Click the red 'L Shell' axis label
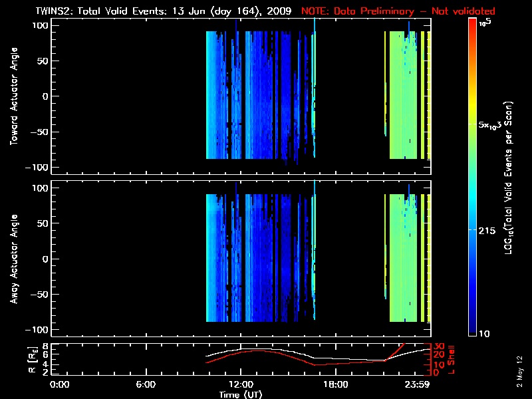The height and width of the screenshot is (399, 532). 450,358
